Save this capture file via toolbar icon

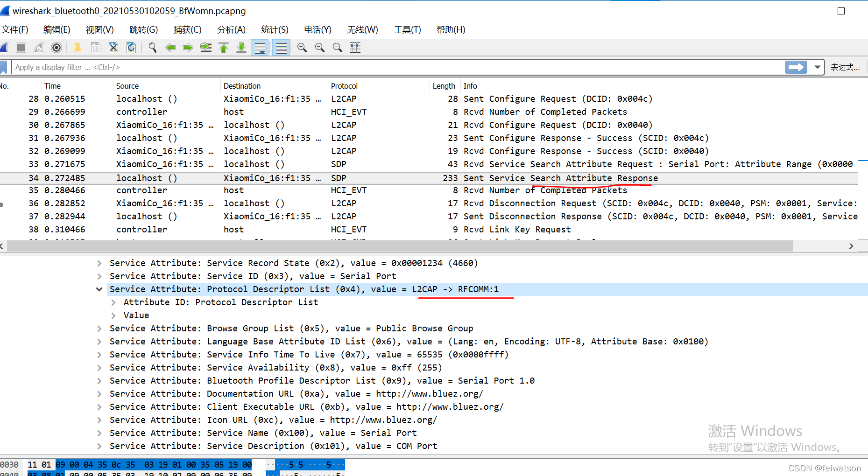click(x=95, y=48)
